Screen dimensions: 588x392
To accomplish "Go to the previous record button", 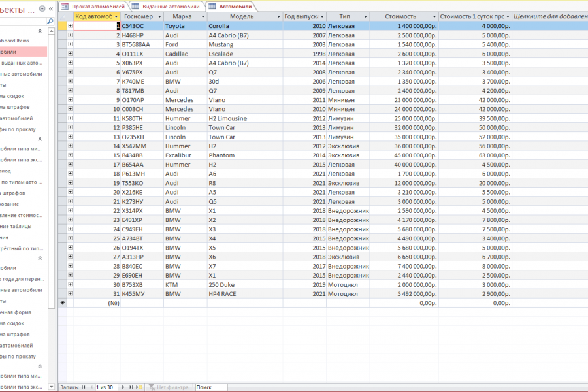I will pos(91,387).
